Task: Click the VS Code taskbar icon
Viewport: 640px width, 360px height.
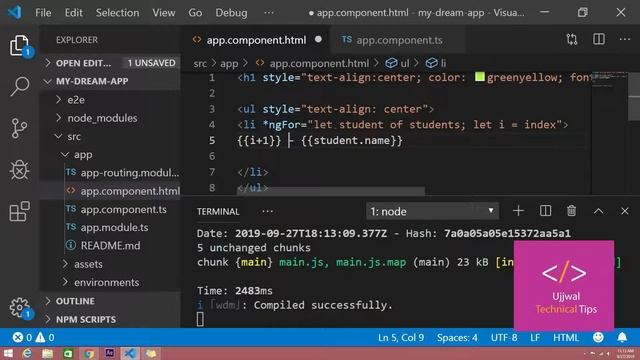Action: tap(130, 353)
